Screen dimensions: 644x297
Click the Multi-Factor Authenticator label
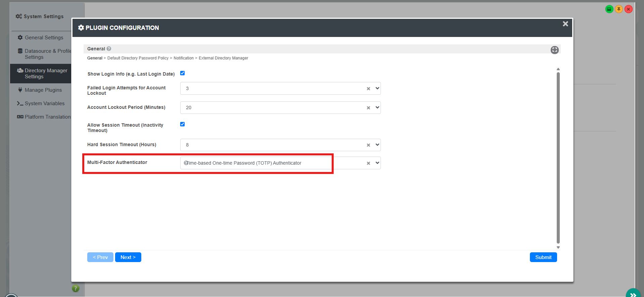pos(117,162)
